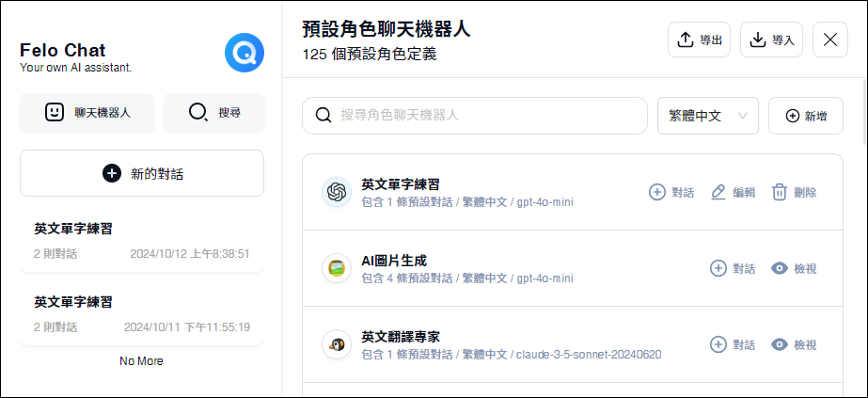868x398 pixels.
Task: Click the penguin avatar of 英文翻譯專家
Action: pyautogui.click(x=337, y=345)
